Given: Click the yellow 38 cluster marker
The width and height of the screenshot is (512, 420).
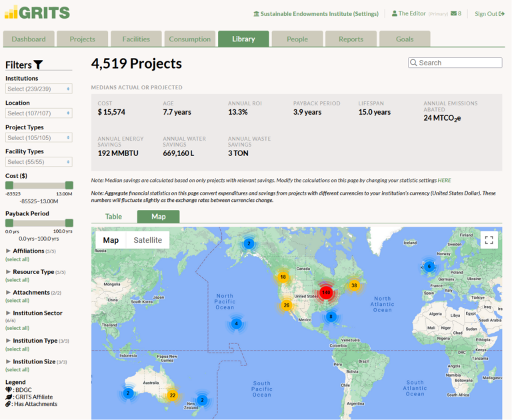Looking at the screenshot, I should (354, 285).
